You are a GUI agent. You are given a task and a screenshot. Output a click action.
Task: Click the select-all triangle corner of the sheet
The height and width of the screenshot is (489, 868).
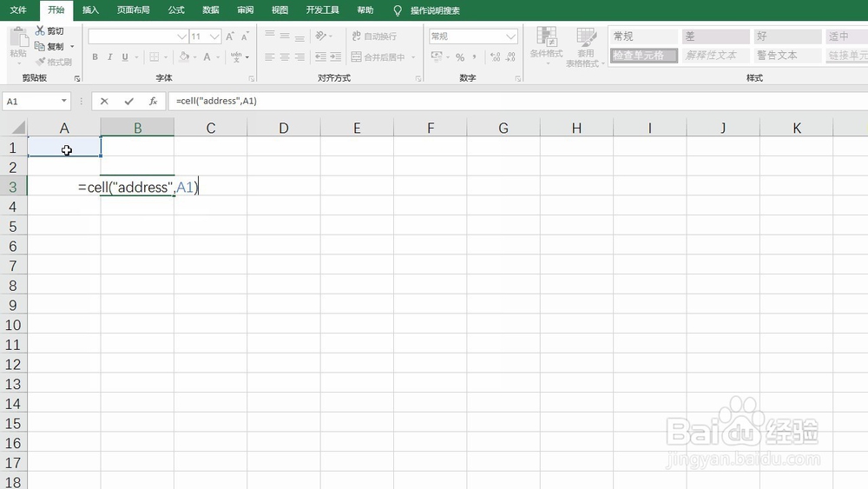[19, 128]
